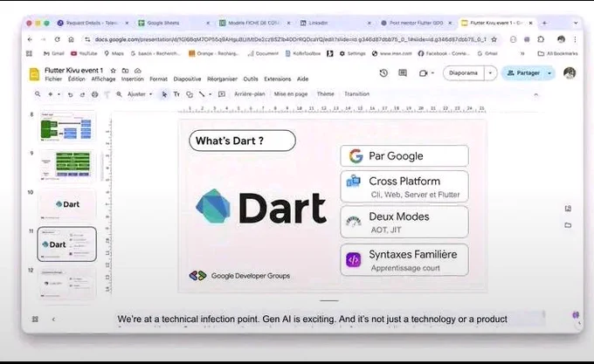The image size is (594, 364).
Task: Star the Flutter Kivu event 1 document
Action: click(113, 71)
